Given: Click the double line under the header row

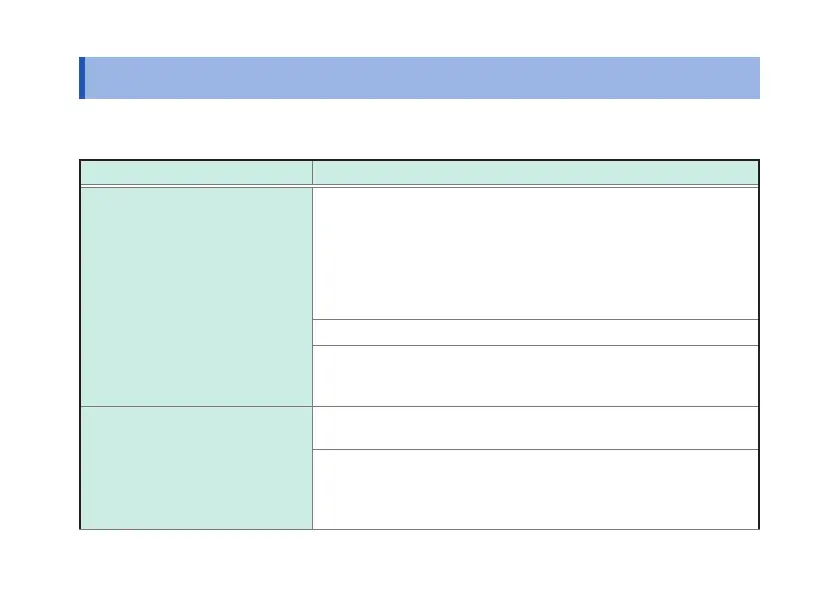Looking at the screenshot, I should coord(420,185).
